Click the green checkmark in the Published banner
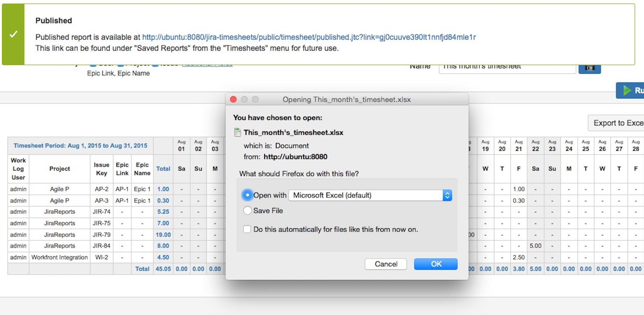This screenshot has width=644, height=315. [x=13, y=34]
